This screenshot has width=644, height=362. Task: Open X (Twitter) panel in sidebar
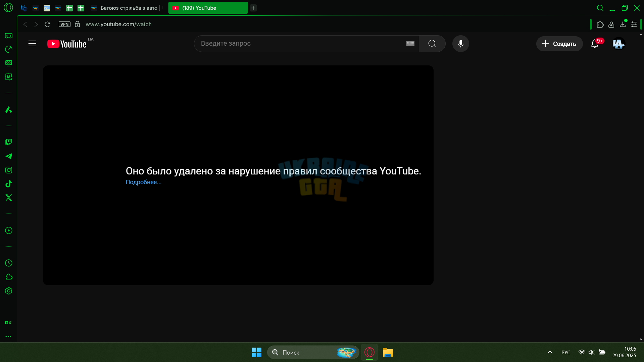(9, 198)
